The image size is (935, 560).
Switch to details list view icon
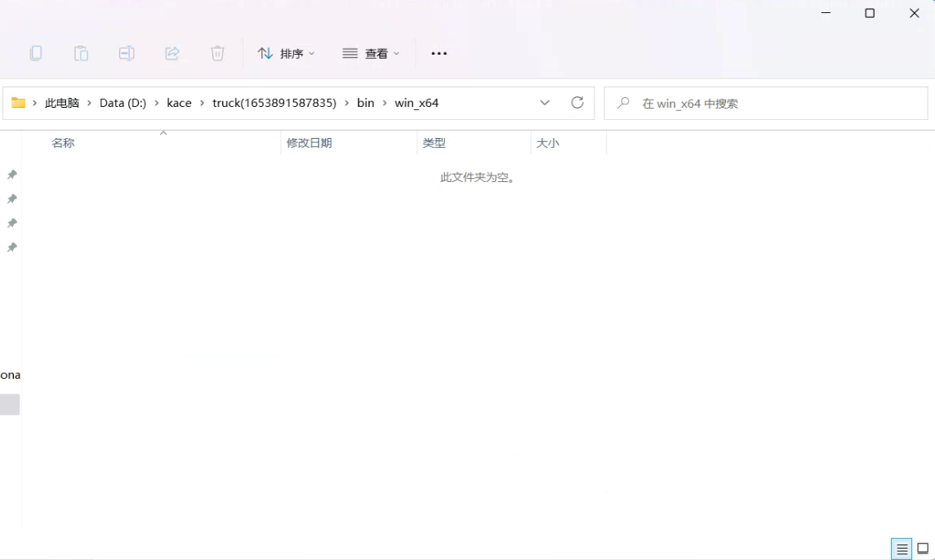pos(902,549)
